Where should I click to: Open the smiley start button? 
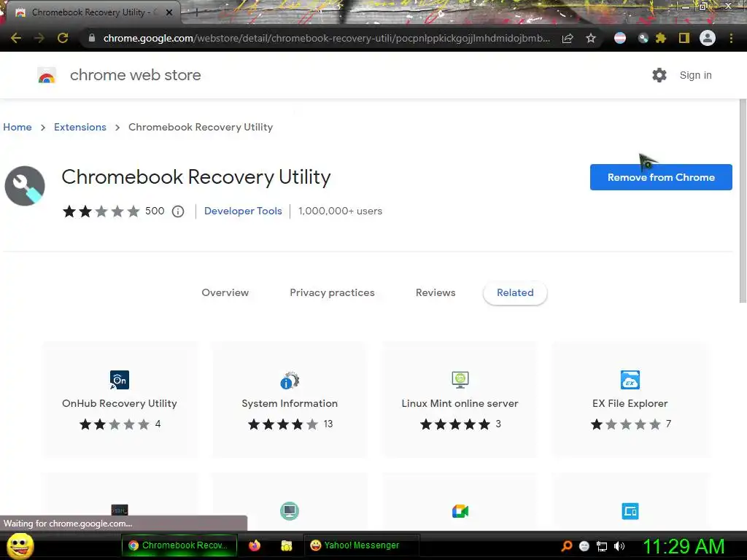20,545
